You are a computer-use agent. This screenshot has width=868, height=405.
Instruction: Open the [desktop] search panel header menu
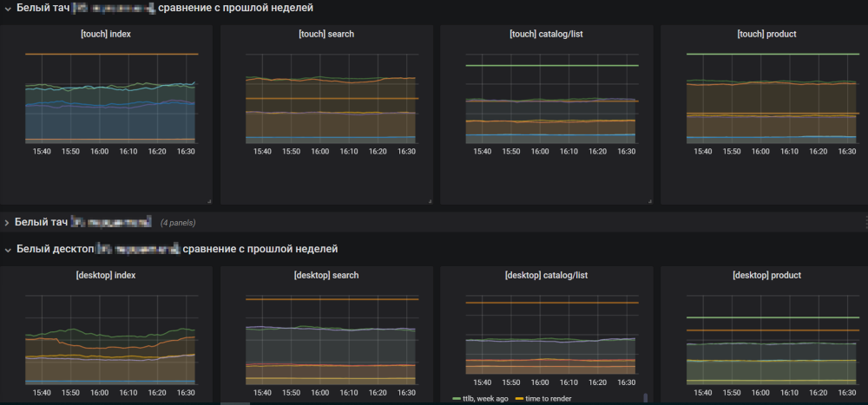(326, 275)
